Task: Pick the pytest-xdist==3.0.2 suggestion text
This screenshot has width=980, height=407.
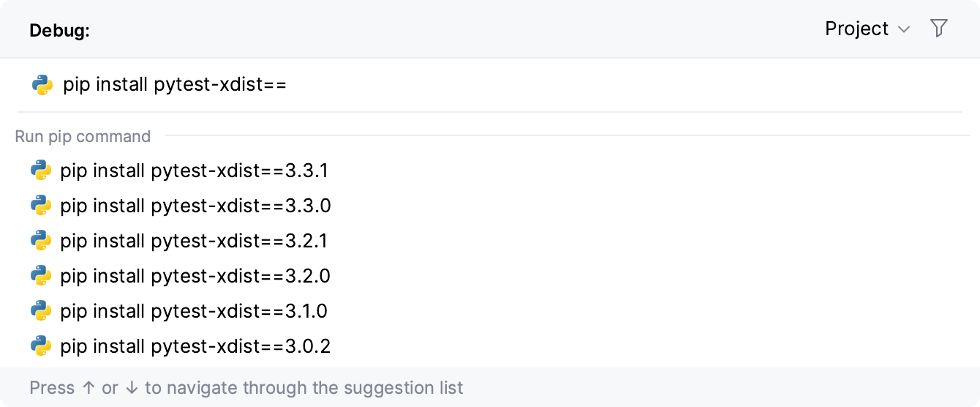Action: pyautogui.click(x=195, y=346)
